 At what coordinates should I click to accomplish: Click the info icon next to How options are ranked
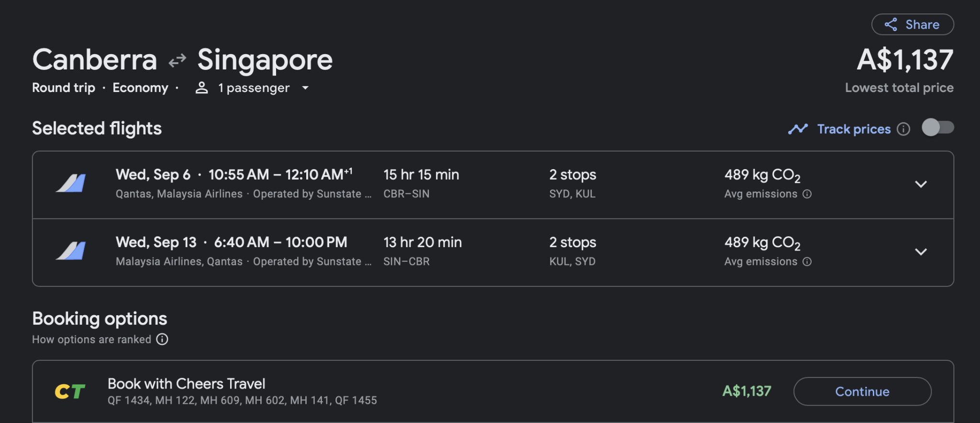[162, 339]
